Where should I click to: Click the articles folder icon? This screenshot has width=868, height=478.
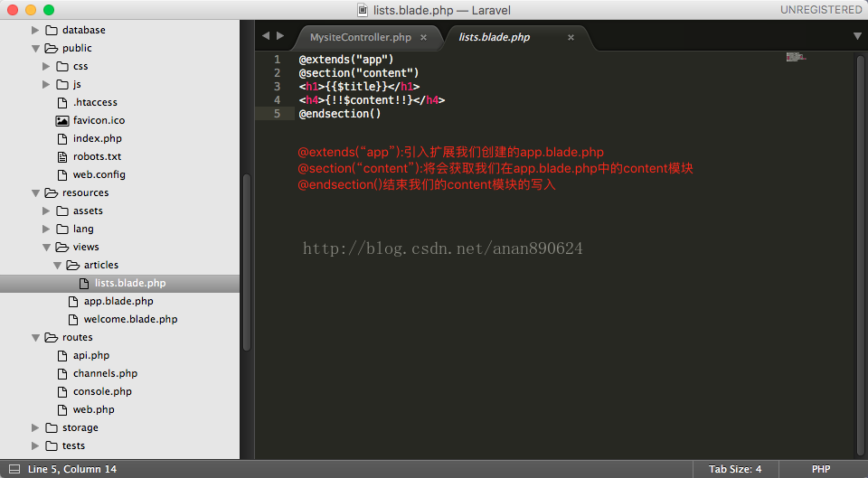coord(73,265)
